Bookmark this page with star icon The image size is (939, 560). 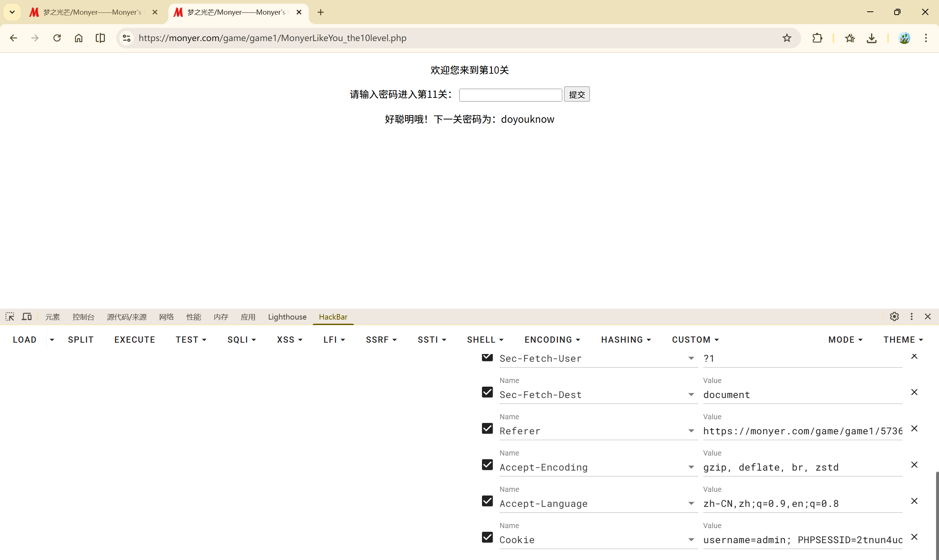tap(786, 38)
